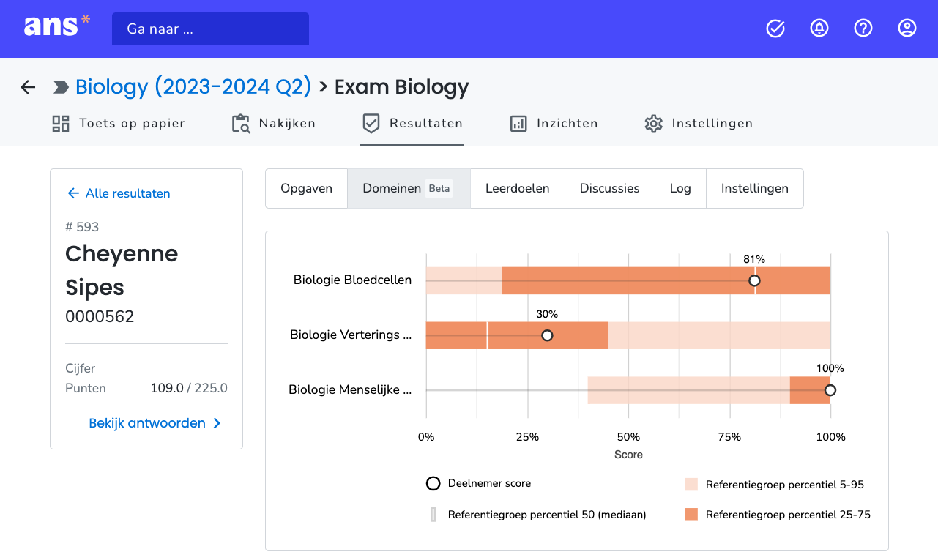Click the Resultaten shield check icon
The width and height of the screenshot is (938, 560).
pyautogui.click(x=371, y=124)
